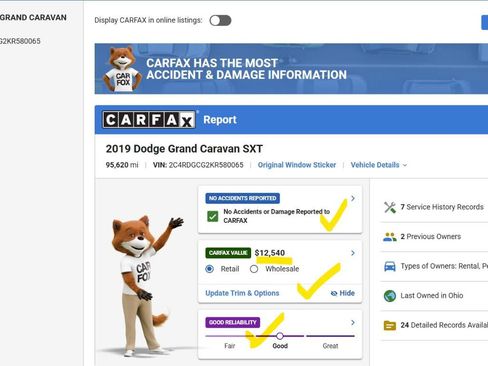The image size is (488, 366).
Task: Click the accident and damage information banner
Action: pyautogui.click(x=291, y=69)
